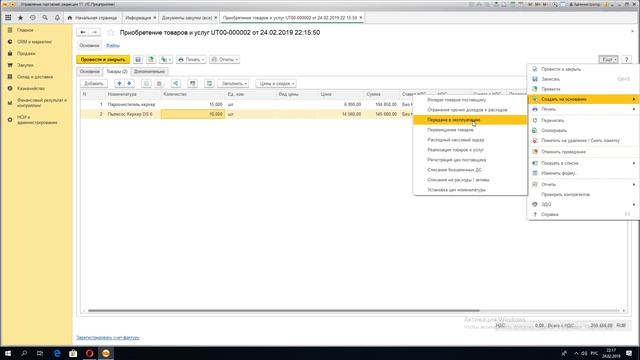
Task: Choose Записать in the Еще menu
Action: pos(583,79)
